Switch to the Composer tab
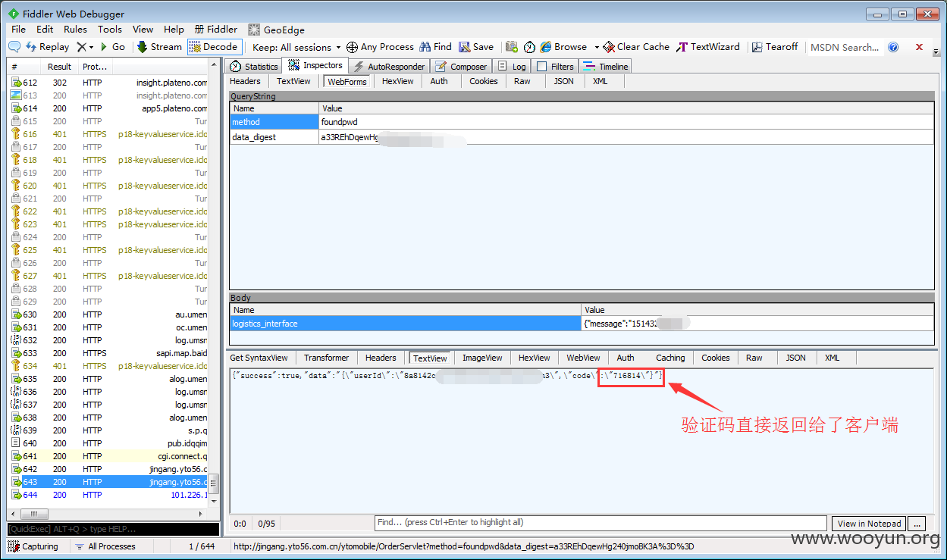 coord(461,67)
